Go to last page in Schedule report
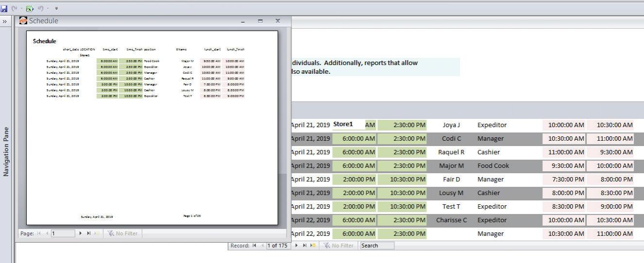 coord(89,233)
